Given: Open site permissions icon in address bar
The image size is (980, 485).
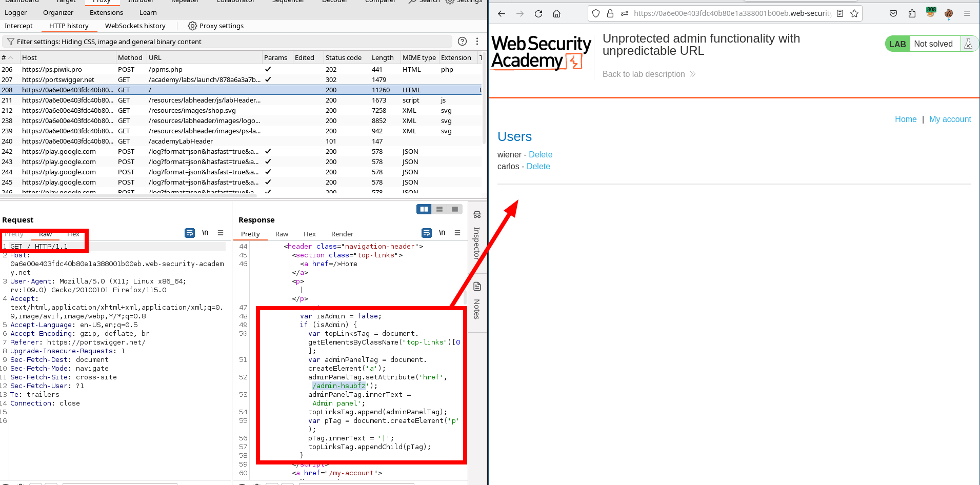Looking at the screenshot, I should click(624, 14).
